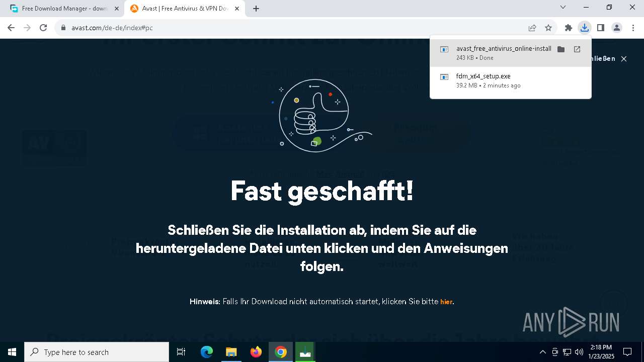Screen dimensions: 644x362
Task: Open Free Download Manager taskbar icon
Action: (x=305, y=352)
